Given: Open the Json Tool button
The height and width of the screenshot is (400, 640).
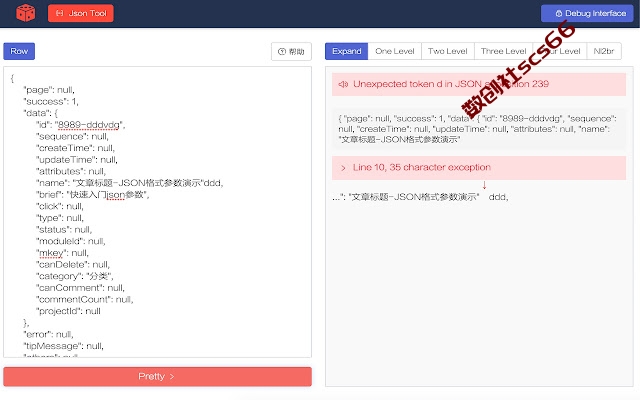Looking at the screenshot, I should tap(81, 13).
